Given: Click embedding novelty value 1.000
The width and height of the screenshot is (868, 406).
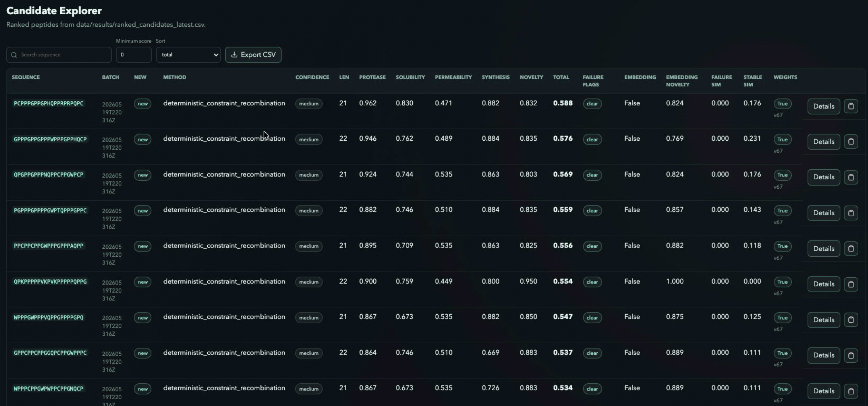Looking at the screenshot, I should pos(675,281).
